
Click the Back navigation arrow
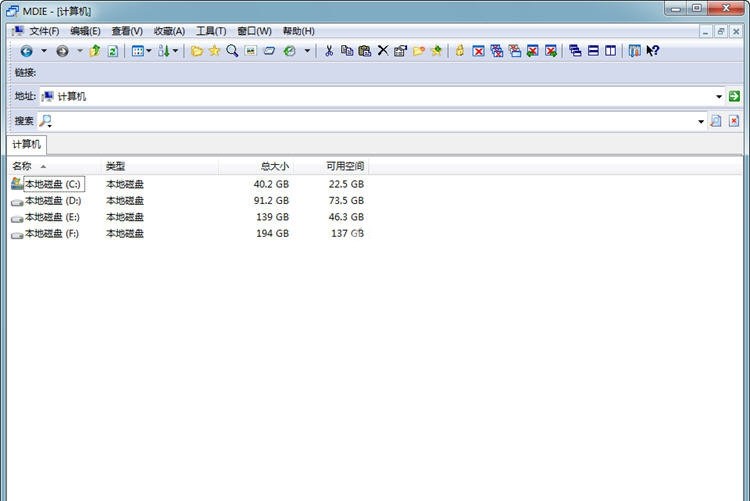click(x=26, y=51)
